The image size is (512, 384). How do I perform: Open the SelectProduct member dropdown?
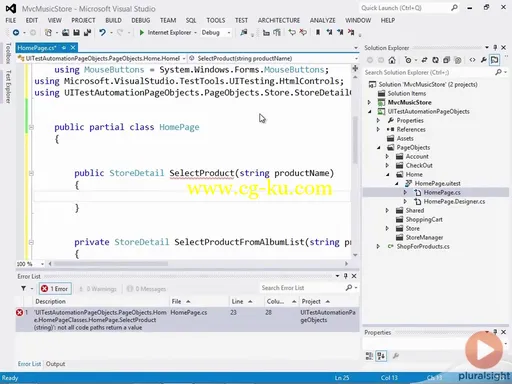(356, 58)
